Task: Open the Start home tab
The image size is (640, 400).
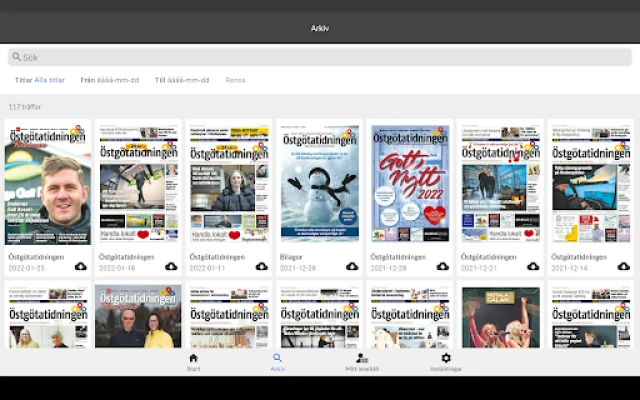Action: click(x=193, y=362)
